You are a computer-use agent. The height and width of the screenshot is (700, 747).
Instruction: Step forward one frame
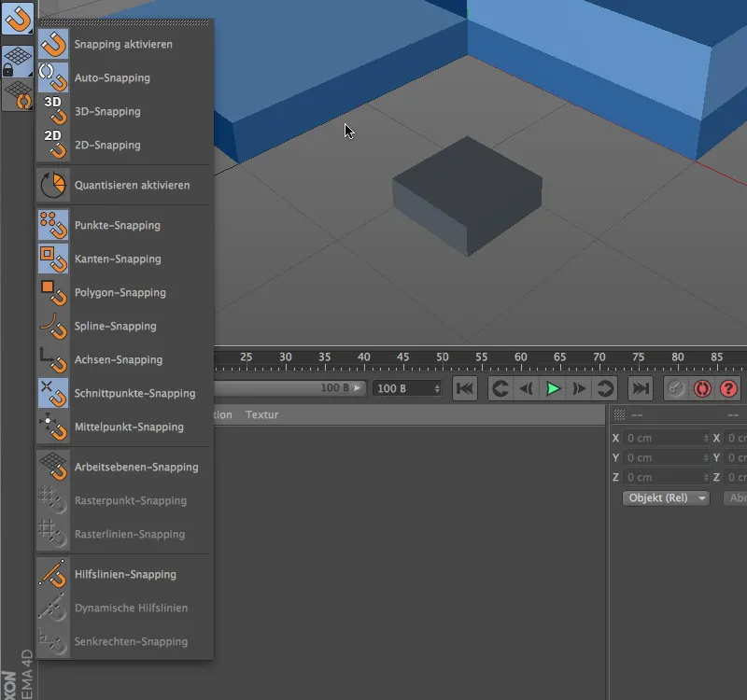(579, 388)
